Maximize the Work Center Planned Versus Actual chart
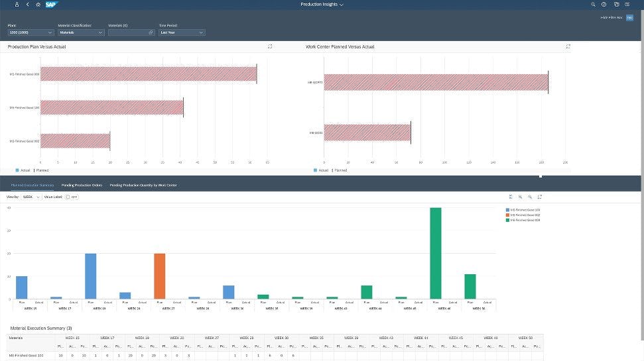 click(x=568, y=46)
